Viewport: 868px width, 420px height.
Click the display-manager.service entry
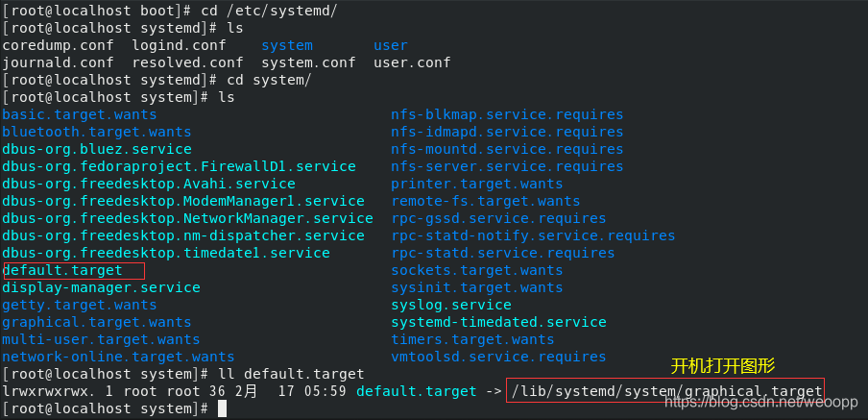(102, 287)
